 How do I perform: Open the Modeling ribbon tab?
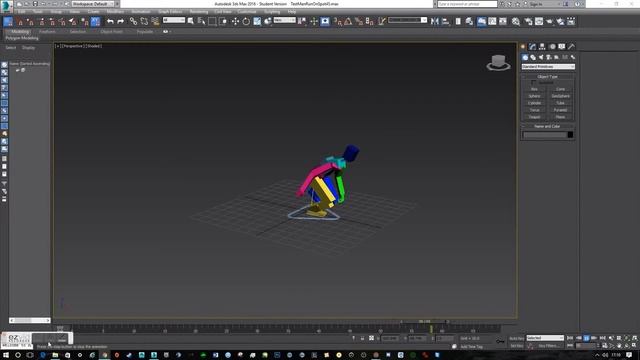(20, 31)
